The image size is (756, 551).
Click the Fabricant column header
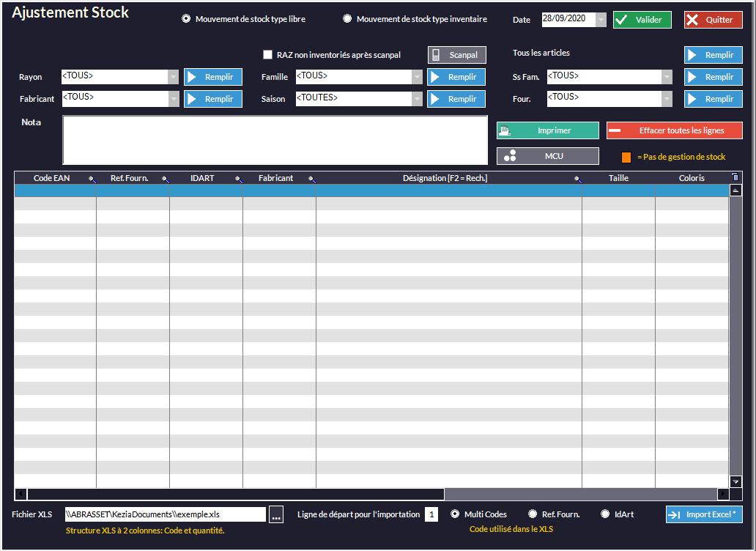tap(275, 178)
